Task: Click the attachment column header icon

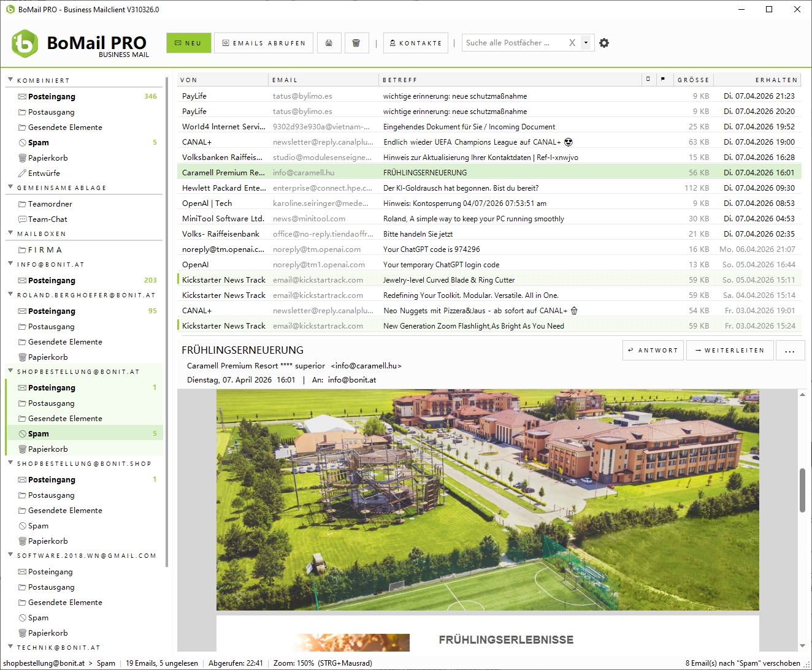Action: (x=649, y=80)
